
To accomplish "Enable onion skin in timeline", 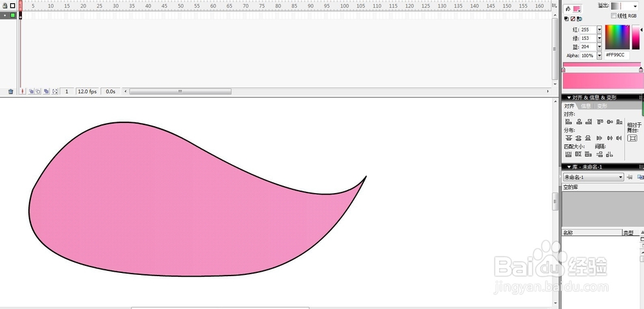I will [x=31, y=91].
